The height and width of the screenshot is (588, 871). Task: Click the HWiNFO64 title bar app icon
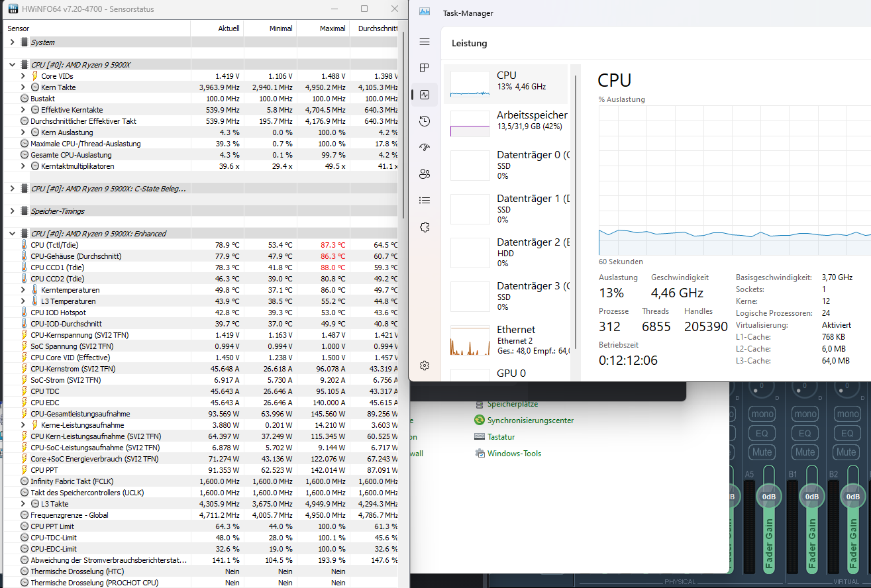[x=13, y=9]
